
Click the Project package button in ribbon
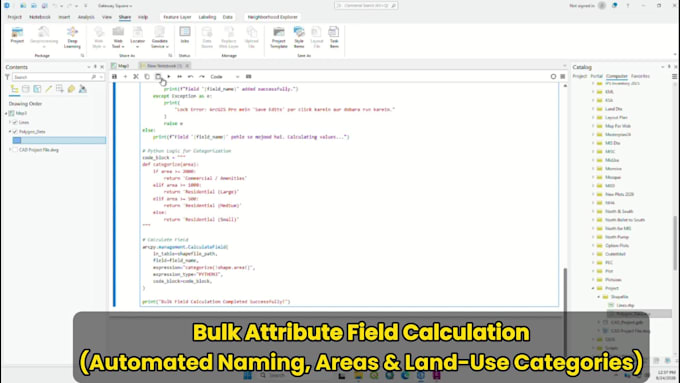pos(17,36)
